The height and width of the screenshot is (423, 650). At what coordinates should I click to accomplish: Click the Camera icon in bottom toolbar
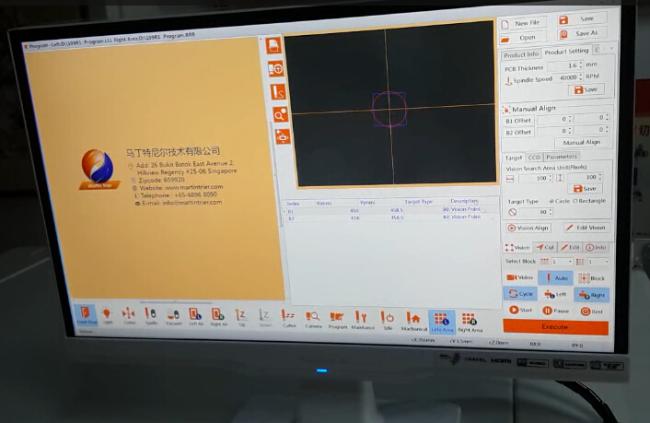(312, 317)
